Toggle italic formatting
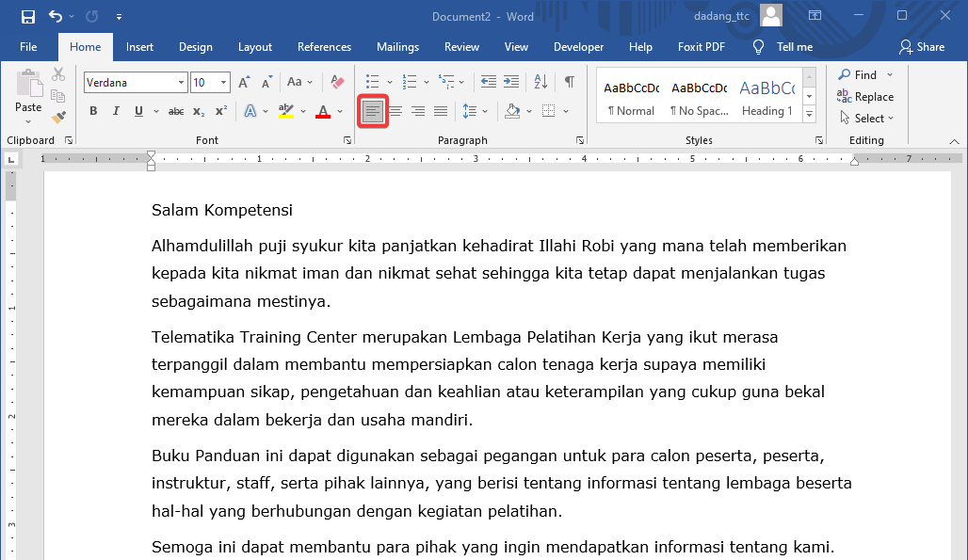Viewport: 968px width, 560px height. 114,111
